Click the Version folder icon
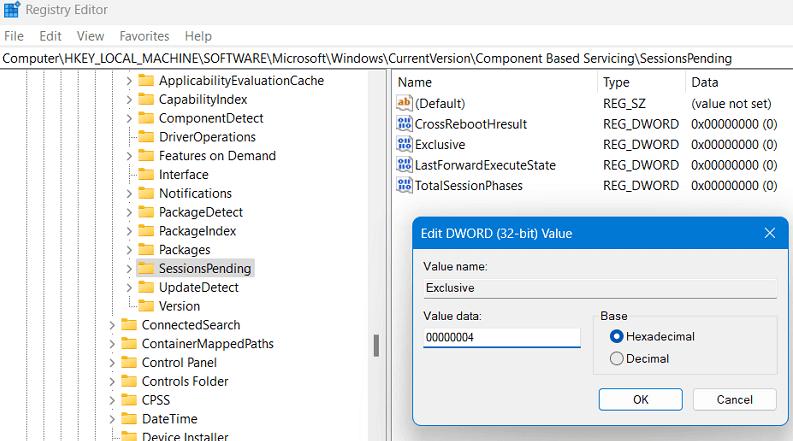 coord(146,306)
